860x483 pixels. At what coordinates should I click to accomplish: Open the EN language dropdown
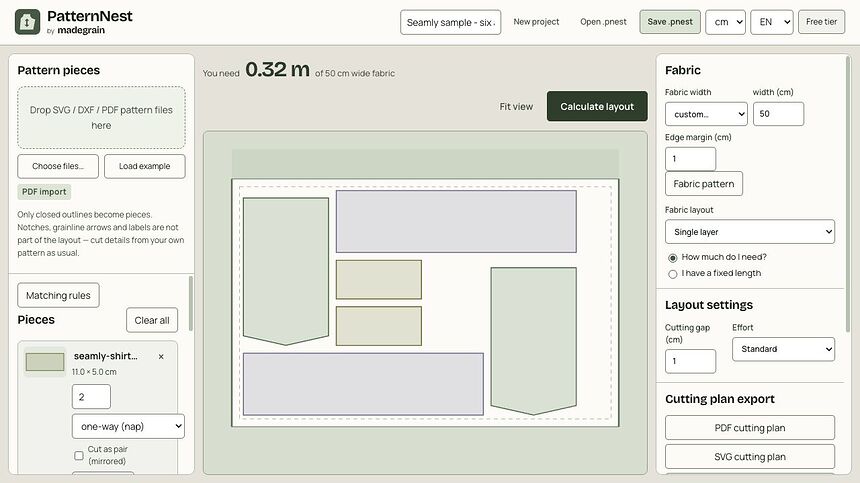click(x=772, y=22)
